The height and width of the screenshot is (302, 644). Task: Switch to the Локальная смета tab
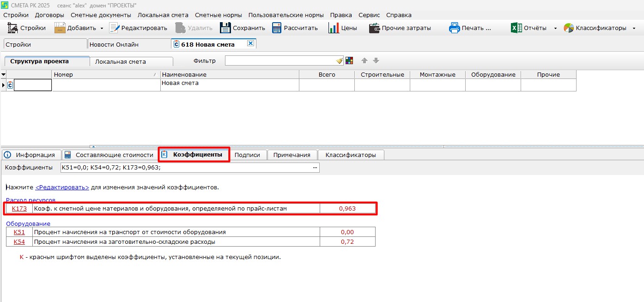tap(120, 61)
